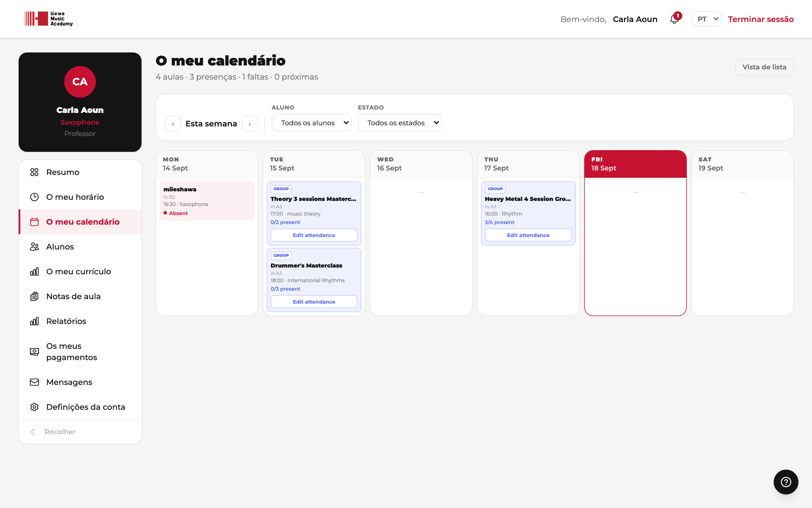Click the clipboard icon for Notas de aula
812x508 pixels.
pyautogui.click(x=34, y=296)
